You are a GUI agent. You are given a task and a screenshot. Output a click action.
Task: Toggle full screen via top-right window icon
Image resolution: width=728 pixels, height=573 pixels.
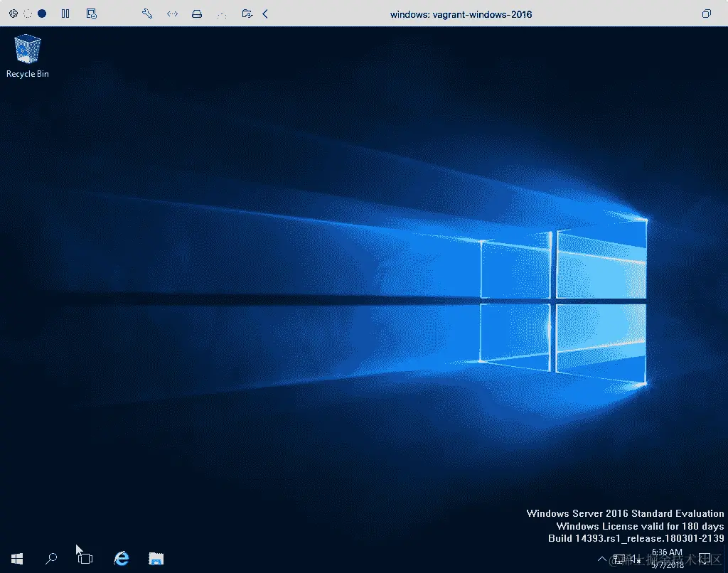[706, 14]
